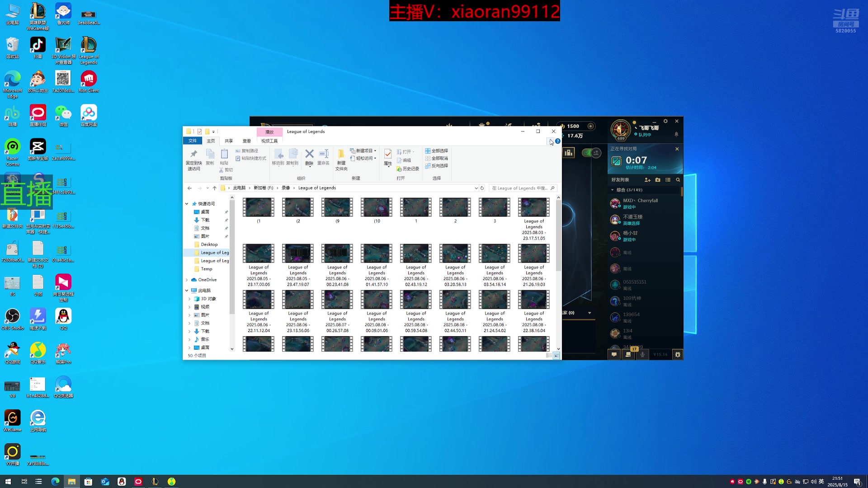Open notifications bell in League client

click(x=676, y=134)
